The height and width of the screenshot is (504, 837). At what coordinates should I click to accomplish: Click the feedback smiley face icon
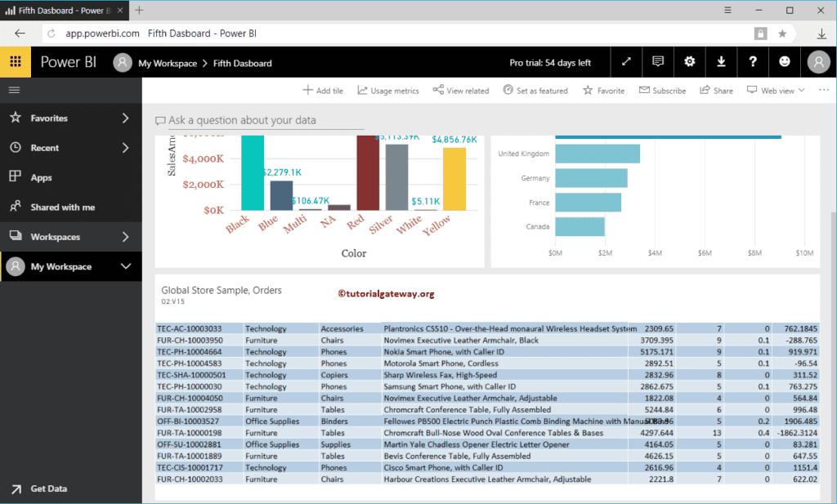tap(785, 62)
